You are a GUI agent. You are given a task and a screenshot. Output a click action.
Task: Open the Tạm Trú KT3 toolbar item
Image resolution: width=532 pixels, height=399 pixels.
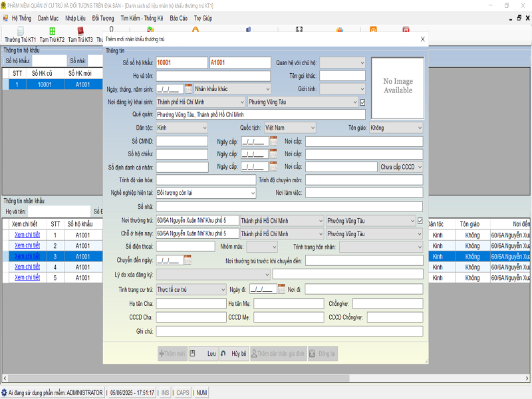point(80,35)
